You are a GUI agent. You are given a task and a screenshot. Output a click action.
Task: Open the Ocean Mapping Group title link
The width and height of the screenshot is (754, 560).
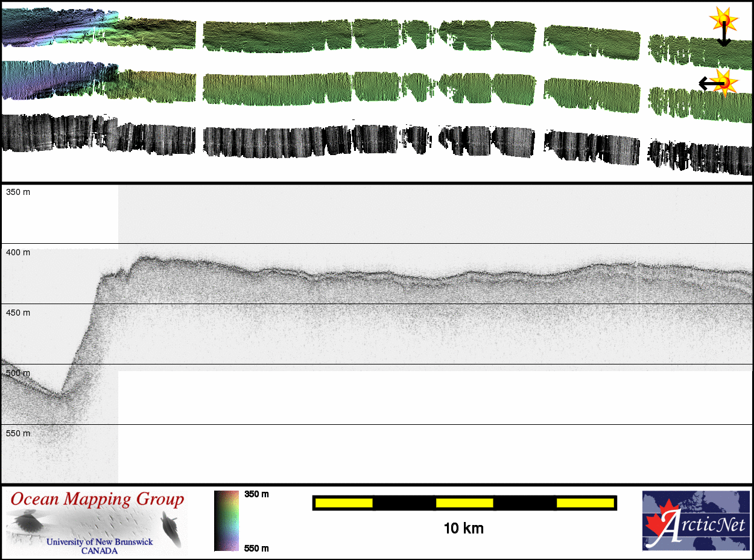[x=97, y=500]
